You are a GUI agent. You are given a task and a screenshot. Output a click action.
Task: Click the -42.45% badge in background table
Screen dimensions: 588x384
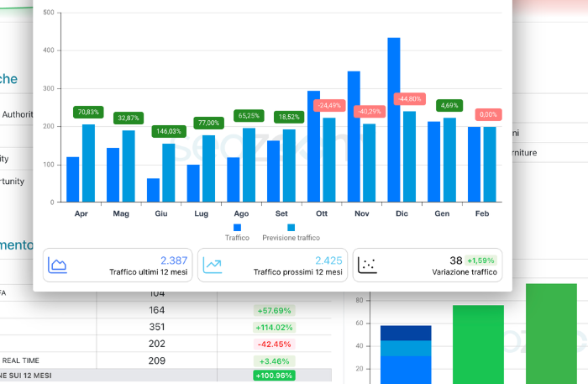(x=274, y=345)
